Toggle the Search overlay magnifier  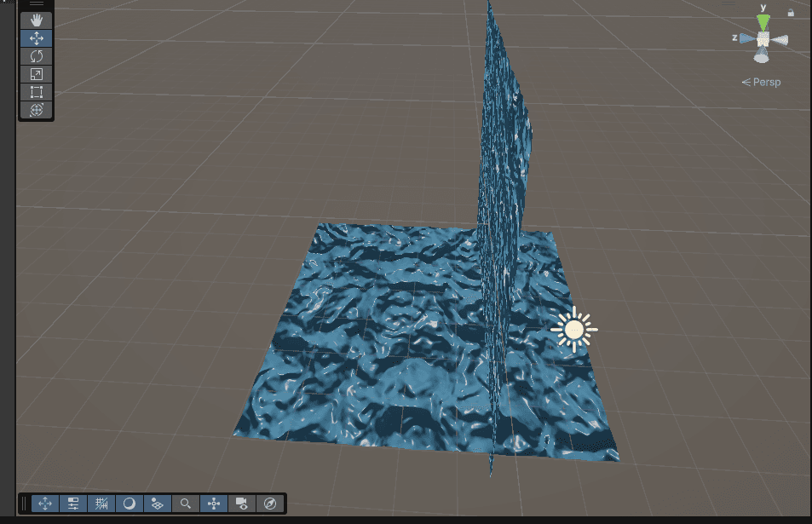point(186,504)
